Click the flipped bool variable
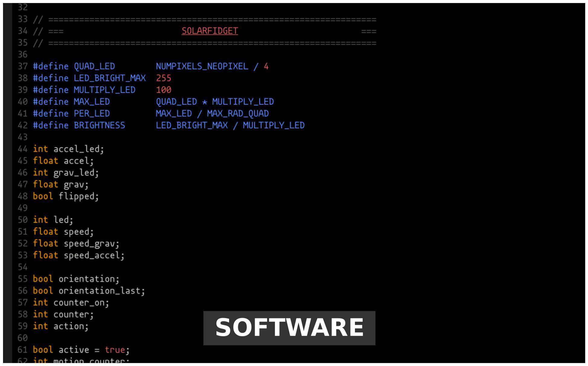588x366 pixels. [78, 196]
